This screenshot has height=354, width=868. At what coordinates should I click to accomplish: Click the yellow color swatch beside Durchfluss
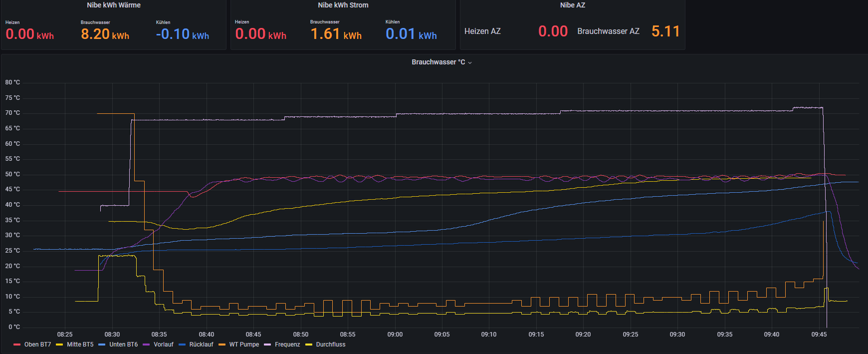(309, 345)
